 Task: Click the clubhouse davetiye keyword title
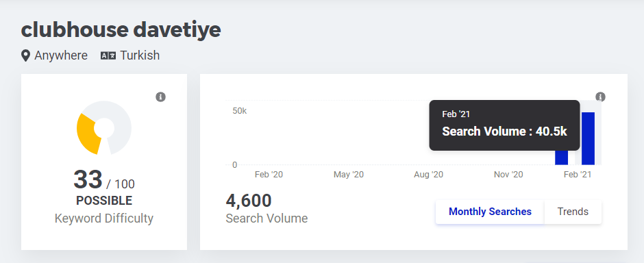pos(121,29)
